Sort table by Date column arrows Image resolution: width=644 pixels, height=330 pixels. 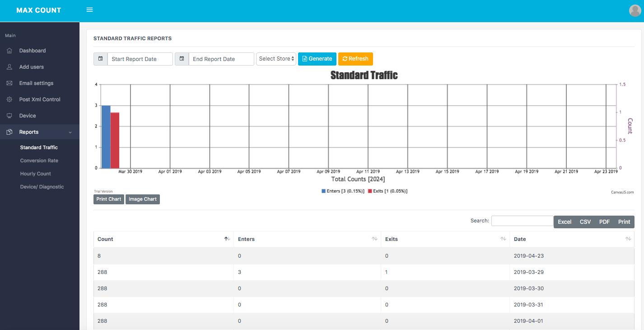628,239
